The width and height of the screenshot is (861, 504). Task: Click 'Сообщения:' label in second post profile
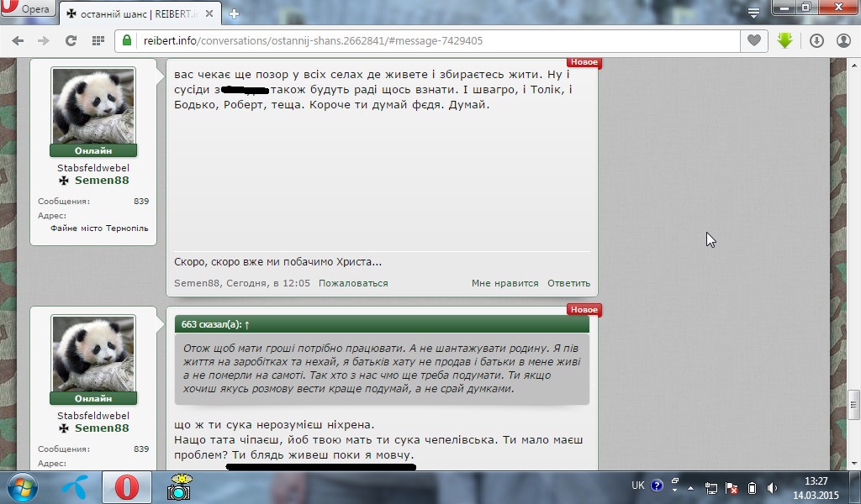[x=64, y=449]
